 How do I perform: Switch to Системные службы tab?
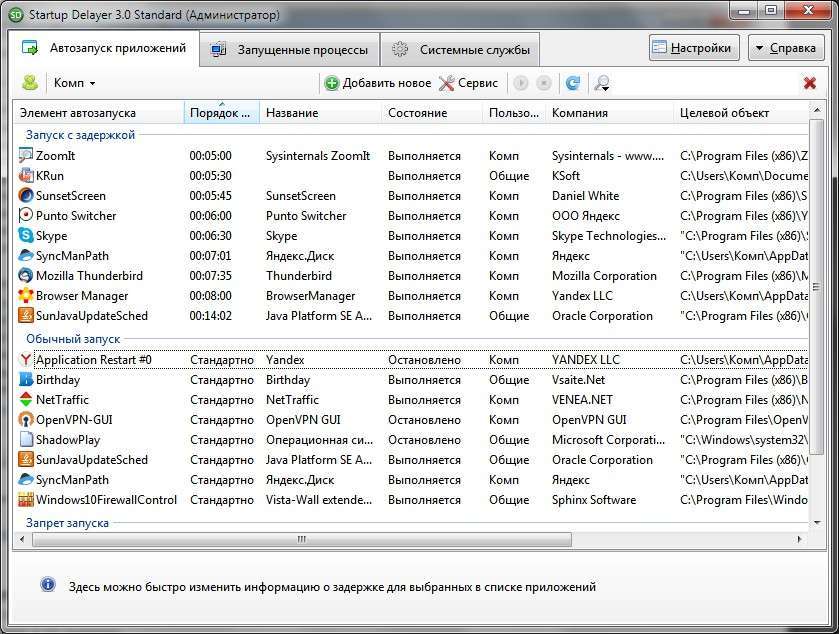[x=460, y=50]
